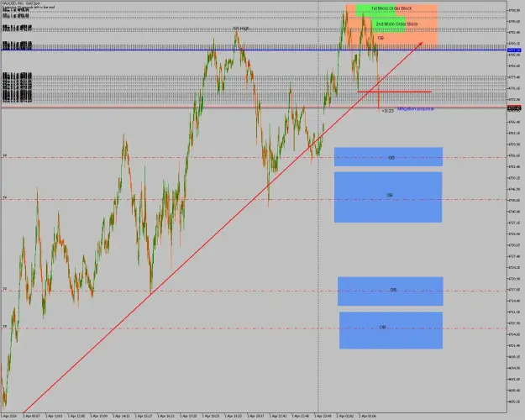Select the short red horizontal line segment

tap(395, 92)
